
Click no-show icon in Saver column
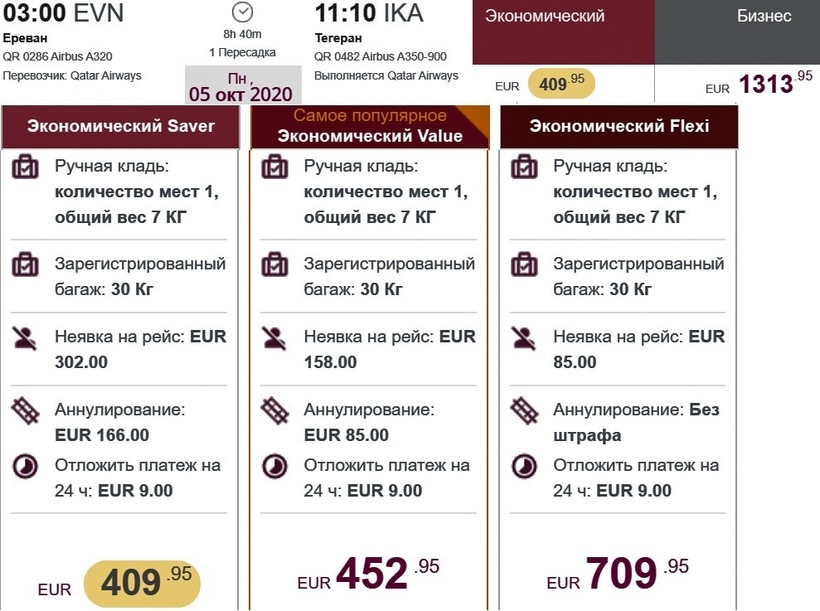pyautogui.click(x=25, y=337)
